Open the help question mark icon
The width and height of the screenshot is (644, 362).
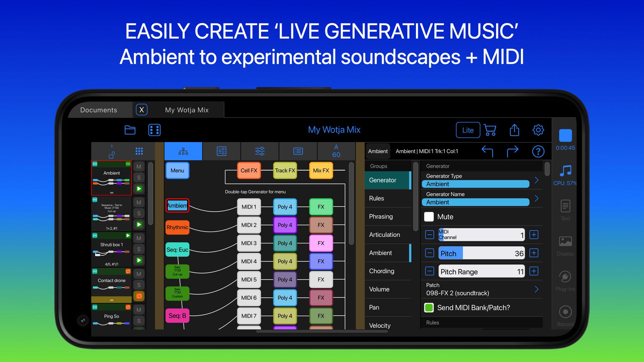[538, 152]
